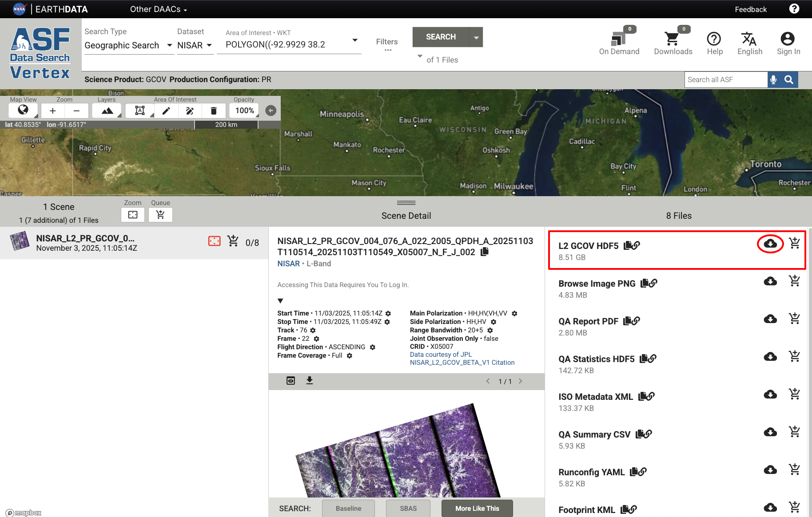Clear area of interest with trash icon
This screenshot has height=517, width=812.
click(214, 111)
